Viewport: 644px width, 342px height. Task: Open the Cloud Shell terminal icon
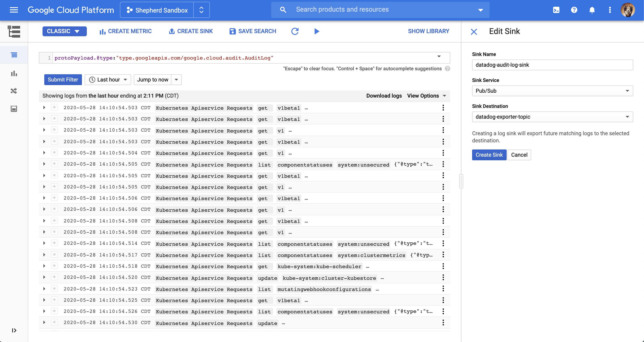click(556, 10)
